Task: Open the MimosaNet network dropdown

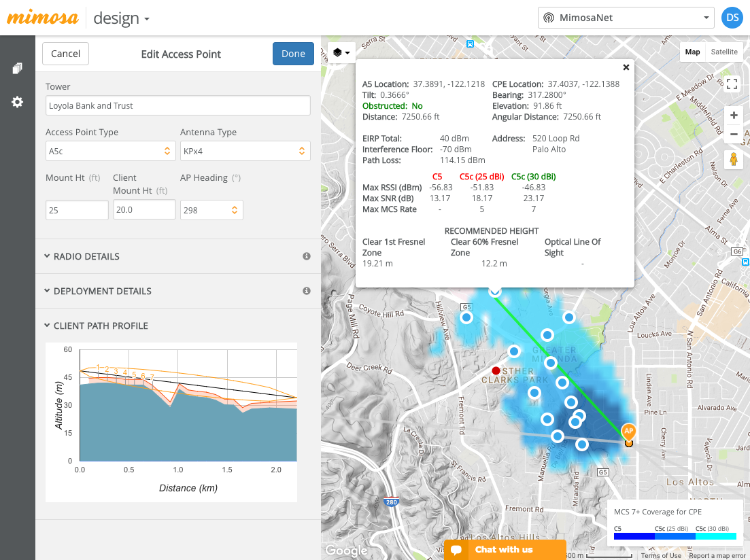Action: point(626,18)
